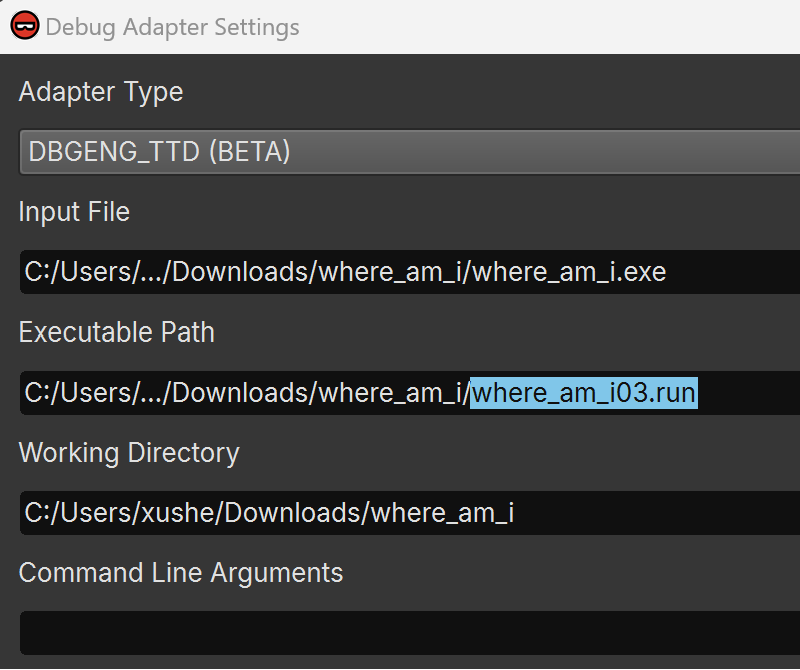
Task: Click the Debug Adapter Settings title text
Action: click(172, 27)
